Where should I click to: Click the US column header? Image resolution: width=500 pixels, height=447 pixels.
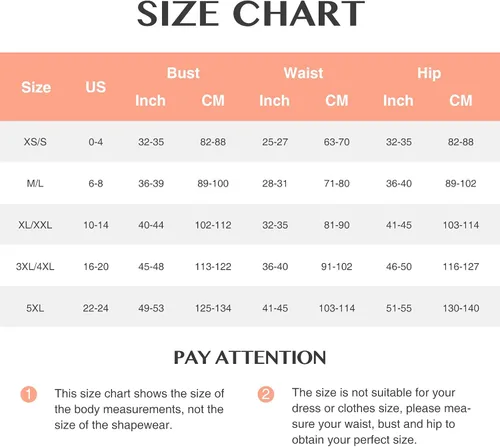click(x=96, y=87)
